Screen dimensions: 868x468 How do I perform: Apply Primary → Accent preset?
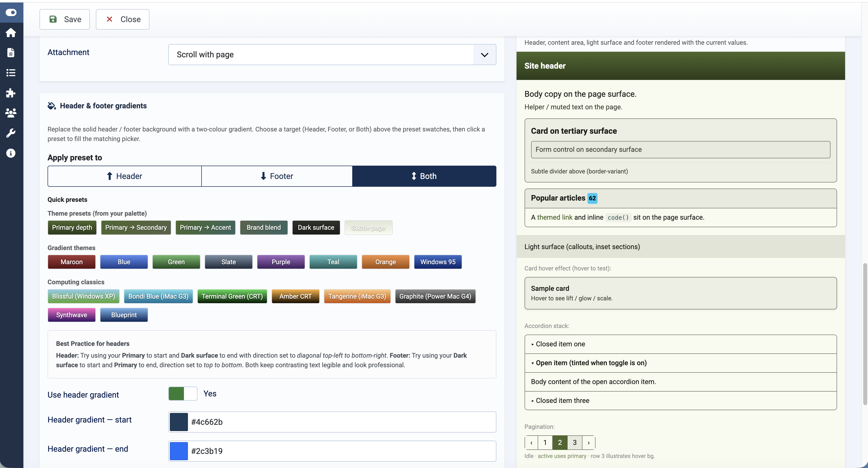tap(205, 228)
